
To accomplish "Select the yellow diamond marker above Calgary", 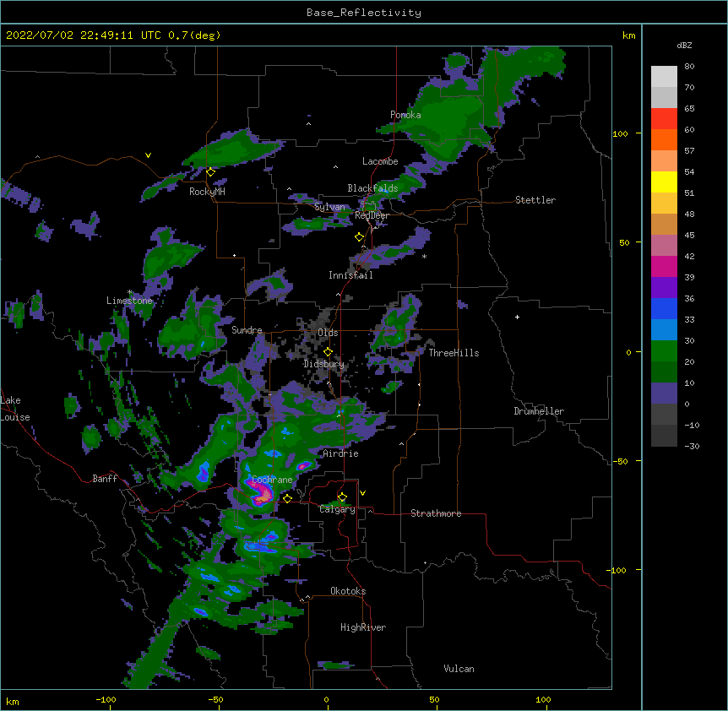I will click(342, 497).
